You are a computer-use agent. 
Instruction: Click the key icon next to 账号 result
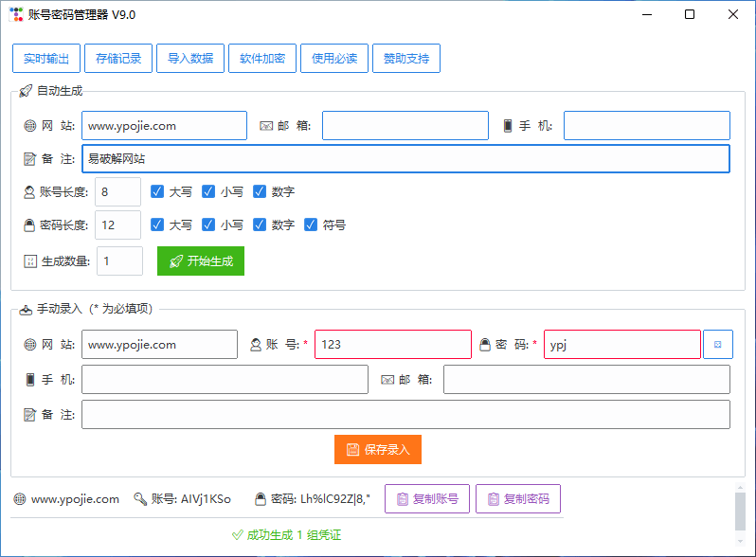coord(140,499)
